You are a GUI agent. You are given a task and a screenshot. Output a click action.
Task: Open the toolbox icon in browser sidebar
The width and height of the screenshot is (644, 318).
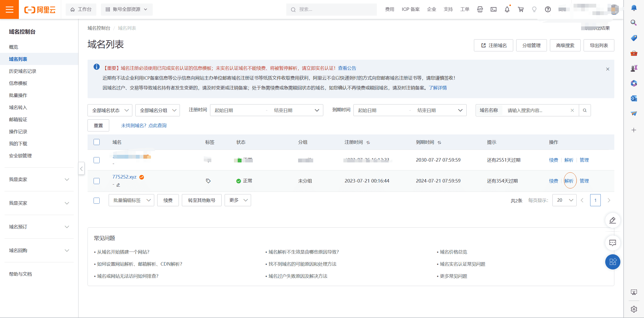pyautogui.click(x=634, y=53)
